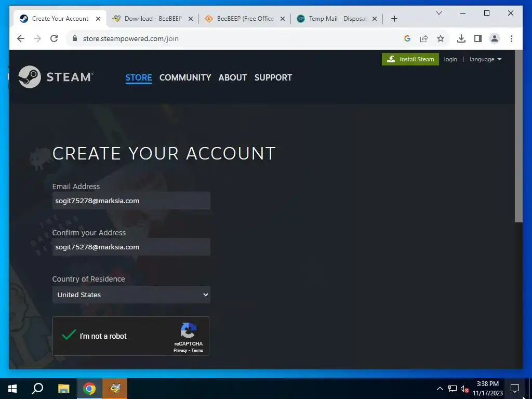The image size is (532, 399).
Task: Switch to the BeeBEEP (Free Office tab
Action: [x=244, y=19]
